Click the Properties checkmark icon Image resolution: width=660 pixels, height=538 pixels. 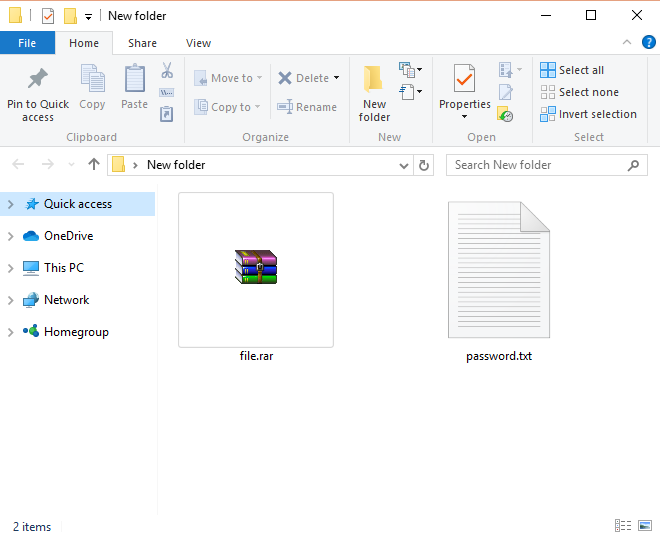464,78
